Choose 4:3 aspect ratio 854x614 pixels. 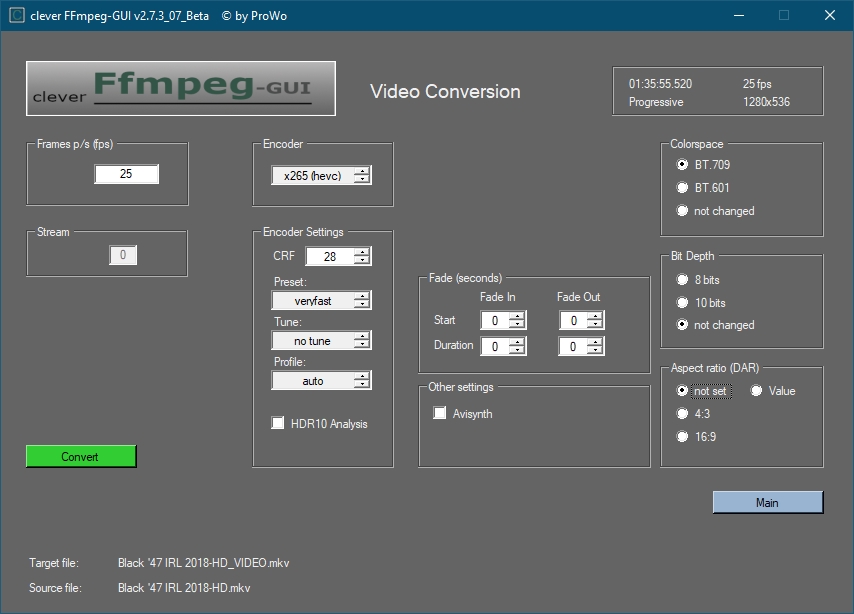click(683, 413)
